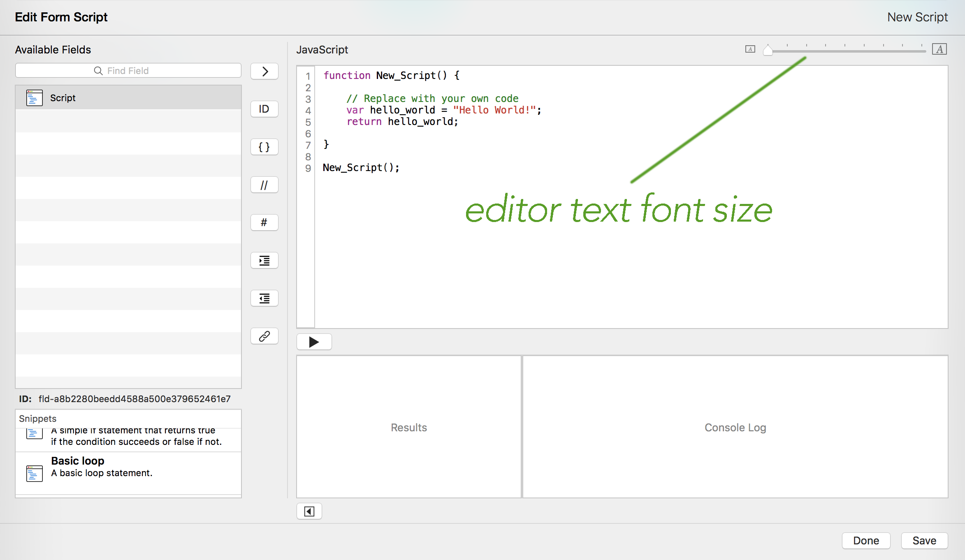
Task: Click the Find Field search box
Action: 128,71
